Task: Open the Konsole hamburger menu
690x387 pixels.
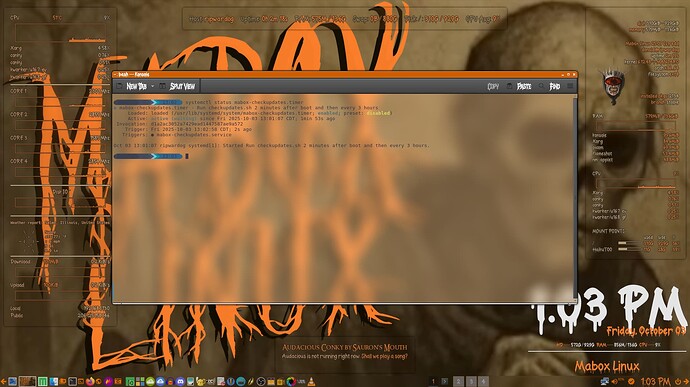Action: coord(570,87)
